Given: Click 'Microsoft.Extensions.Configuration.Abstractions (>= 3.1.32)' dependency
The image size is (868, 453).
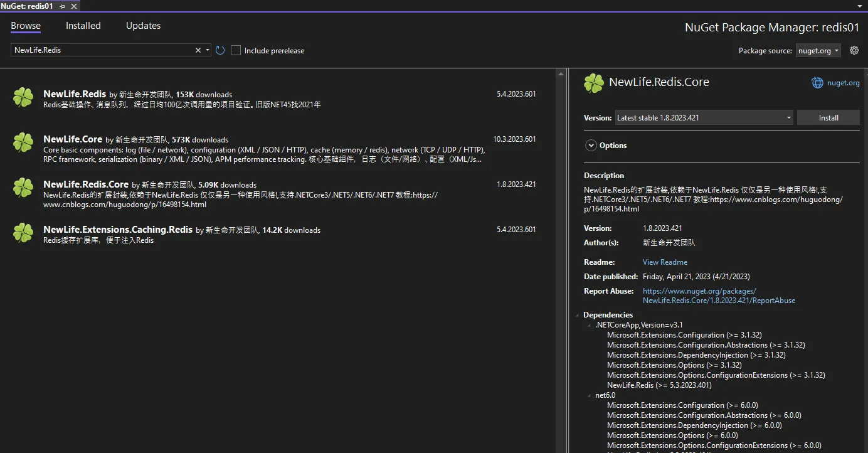Looking at the screenshot, I should (x=706, y=345).
